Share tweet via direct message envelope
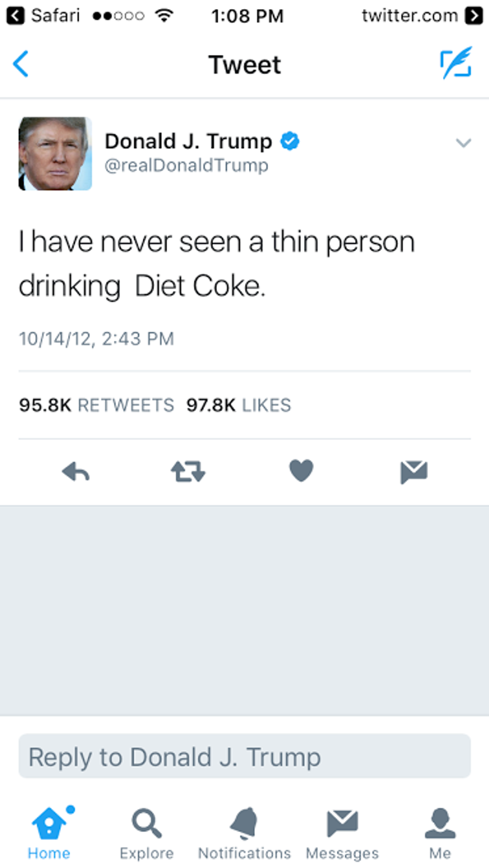Viewport: 489px width, 868px height. pos(414,472)
